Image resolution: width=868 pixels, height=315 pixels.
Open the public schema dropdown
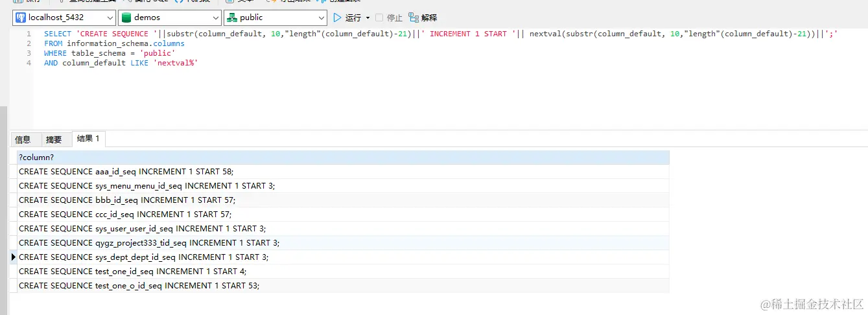coord(276,17)
